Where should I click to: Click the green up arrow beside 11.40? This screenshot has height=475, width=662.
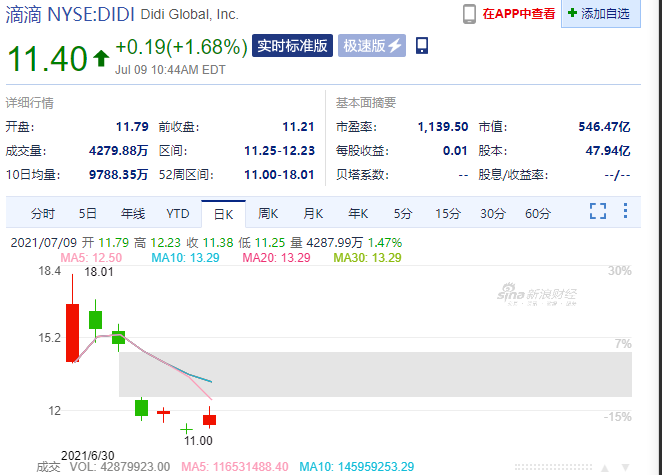tap(101, 58)
